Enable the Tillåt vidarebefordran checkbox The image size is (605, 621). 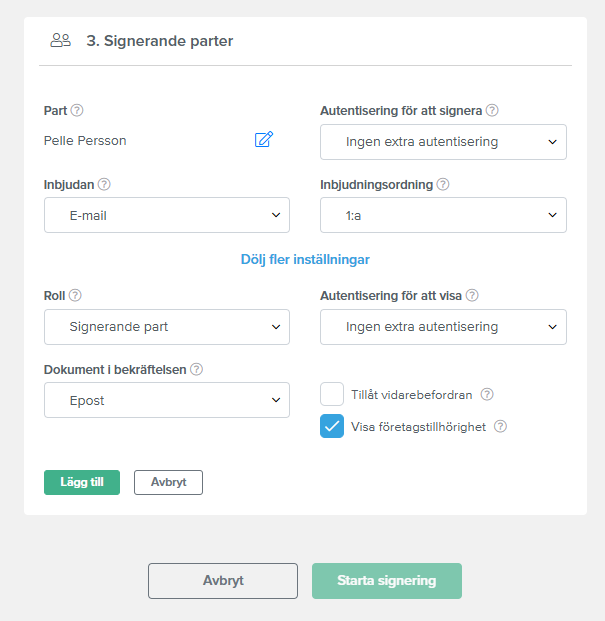332,394
